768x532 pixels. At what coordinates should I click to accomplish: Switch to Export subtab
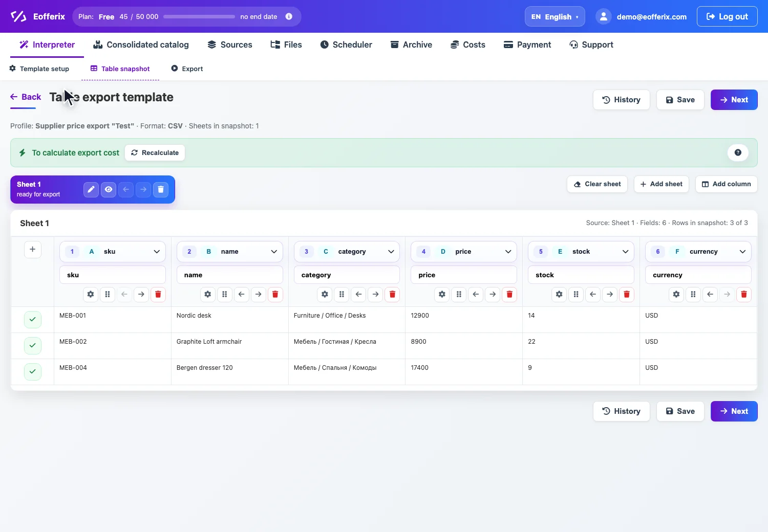[x=187, y=69]
